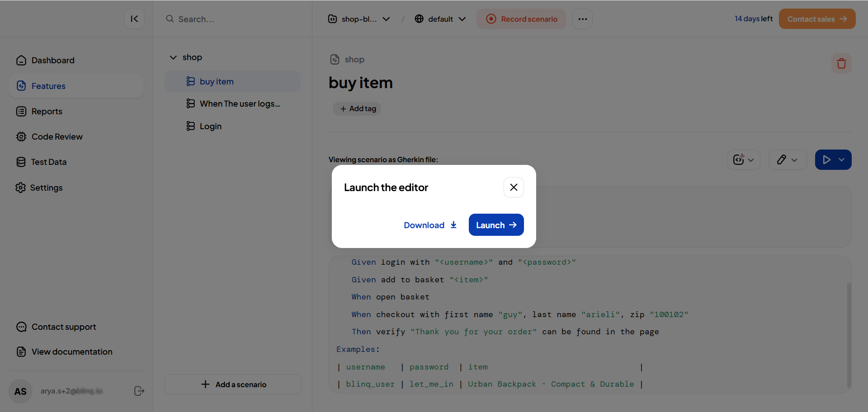The width and height of the screenshot is (868, 412).
Task: Open the pencil edit options dropdown
Action: click(x=787, y=160)
